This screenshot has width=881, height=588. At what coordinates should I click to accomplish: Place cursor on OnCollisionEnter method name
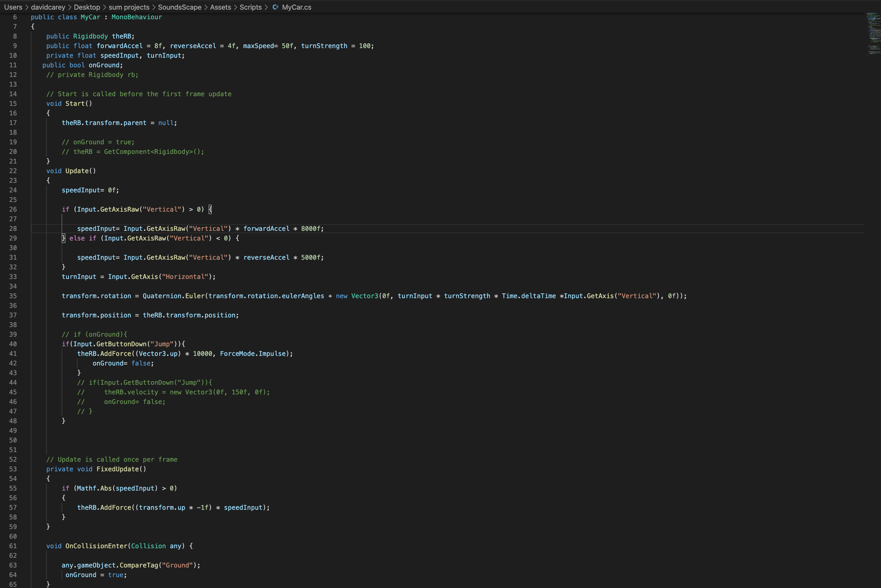click(x=97, y=546)
